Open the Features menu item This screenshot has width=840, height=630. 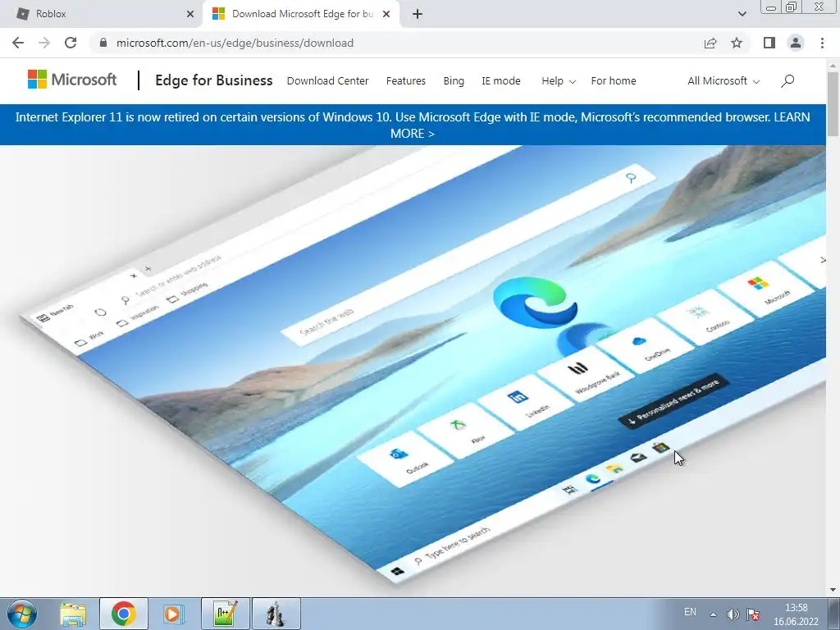pyautogui.click(x=405, y=81)
